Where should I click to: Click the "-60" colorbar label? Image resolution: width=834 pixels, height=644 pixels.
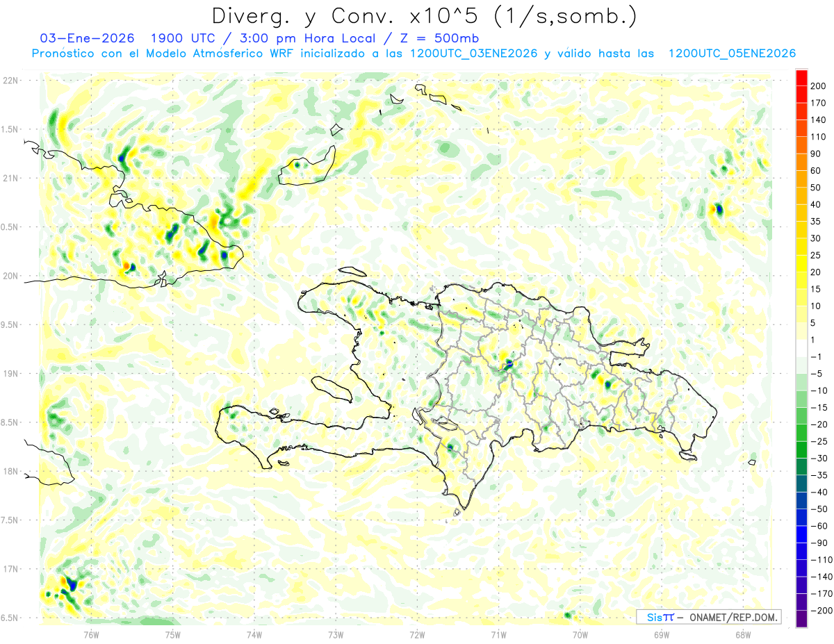pos(818,526)
